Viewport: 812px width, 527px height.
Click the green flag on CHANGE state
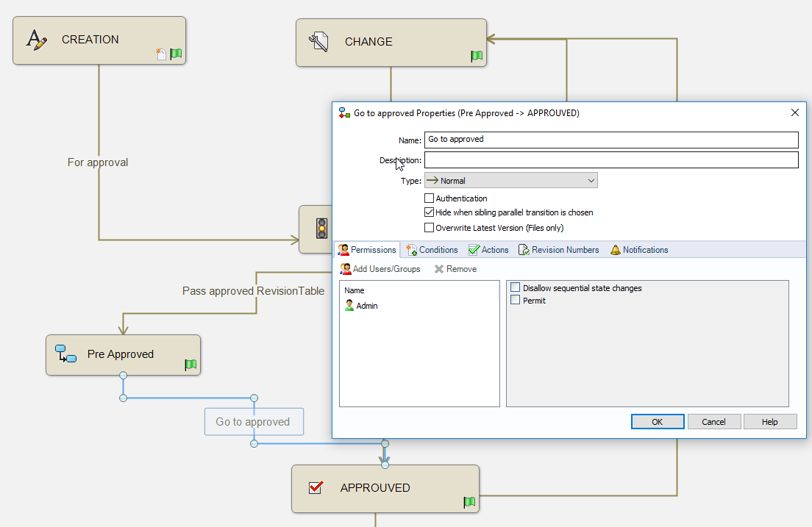477,56
